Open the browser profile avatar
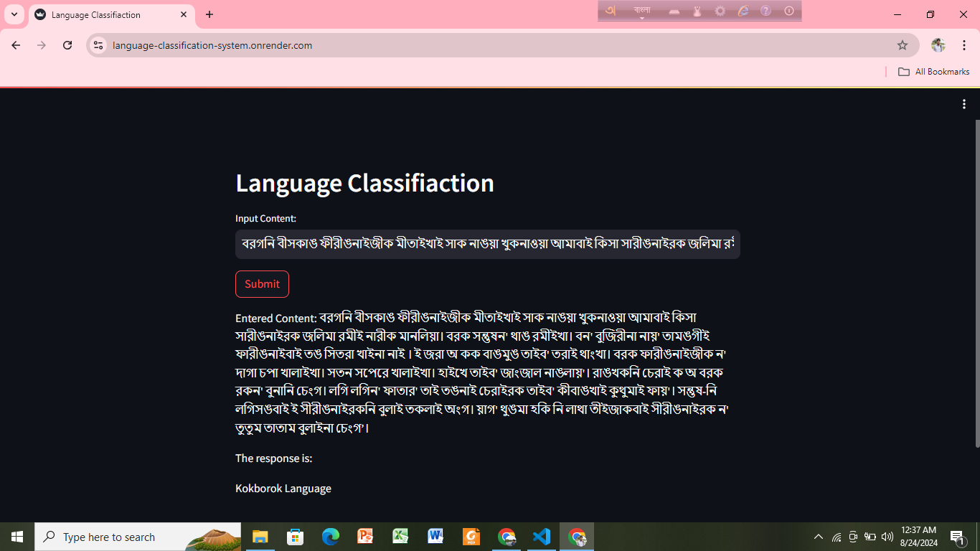This screenshot has width=980, height=551. point(940,44)
